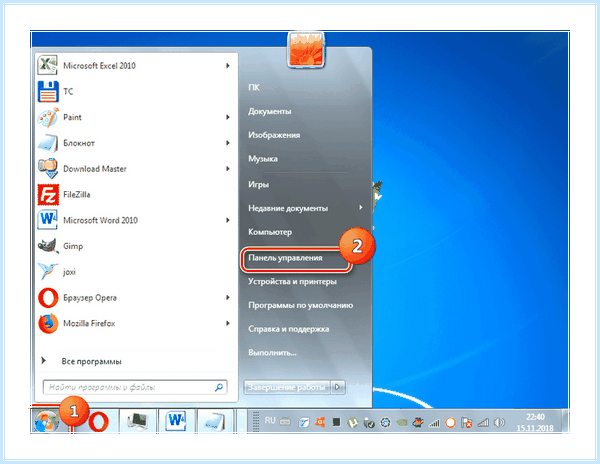Open Устройства и принтеры

pyautogui.click(x=292, y=282)
